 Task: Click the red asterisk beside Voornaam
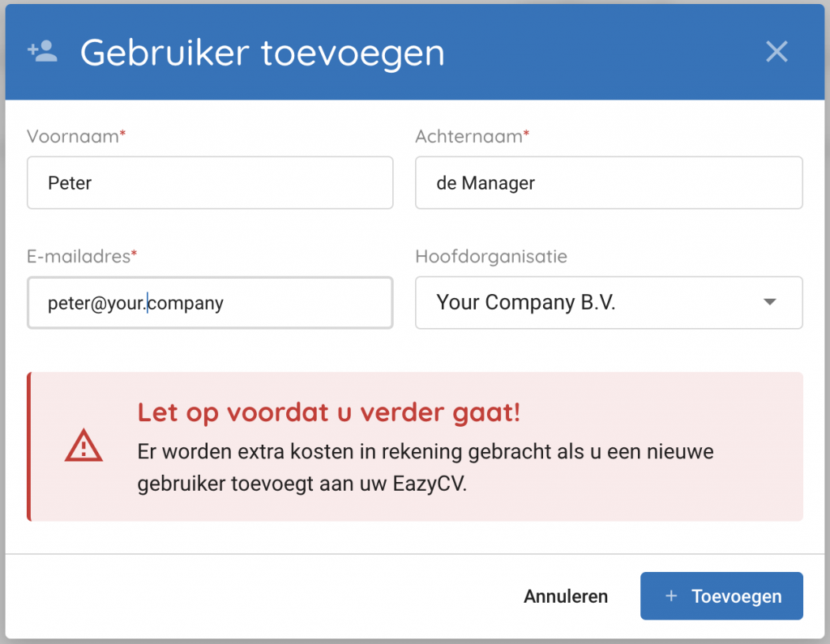tap(122, 134)
